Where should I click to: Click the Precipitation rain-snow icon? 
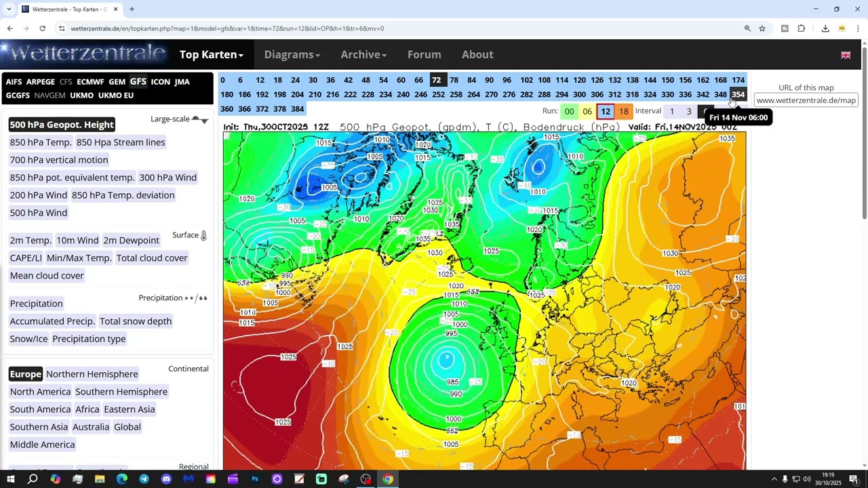[x=197, y=298]
